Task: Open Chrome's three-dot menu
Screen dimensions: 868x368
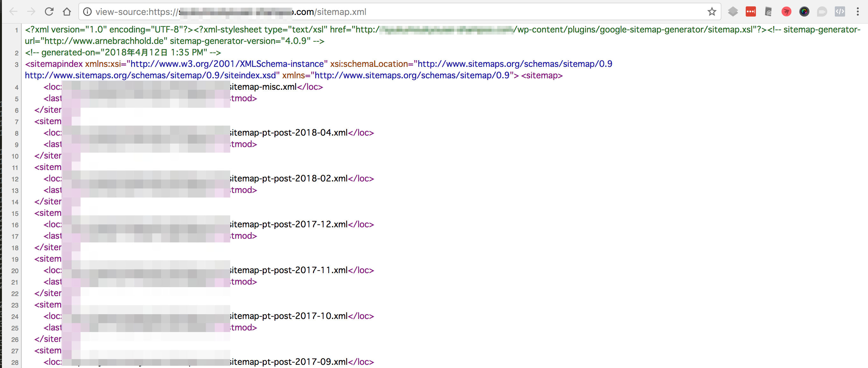Action: [x=857, y=12]
